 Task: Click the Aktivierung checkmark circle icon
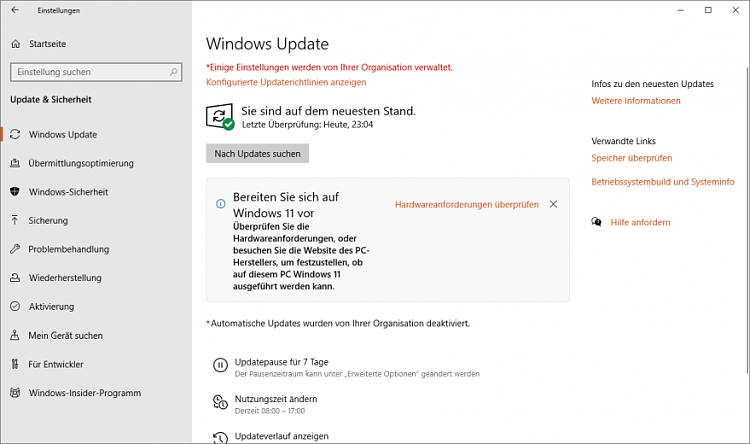tap(15, 306)
